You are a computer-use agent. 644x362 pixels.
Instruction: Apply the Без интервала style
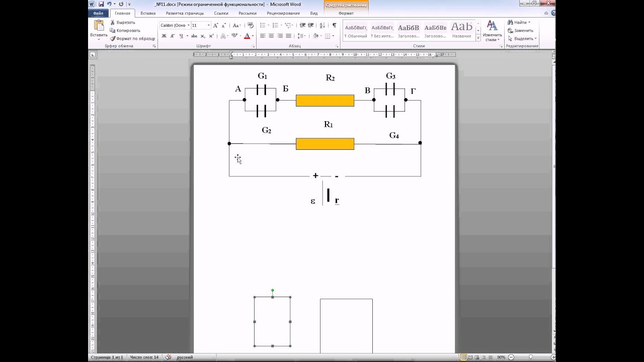click(382, 31)
